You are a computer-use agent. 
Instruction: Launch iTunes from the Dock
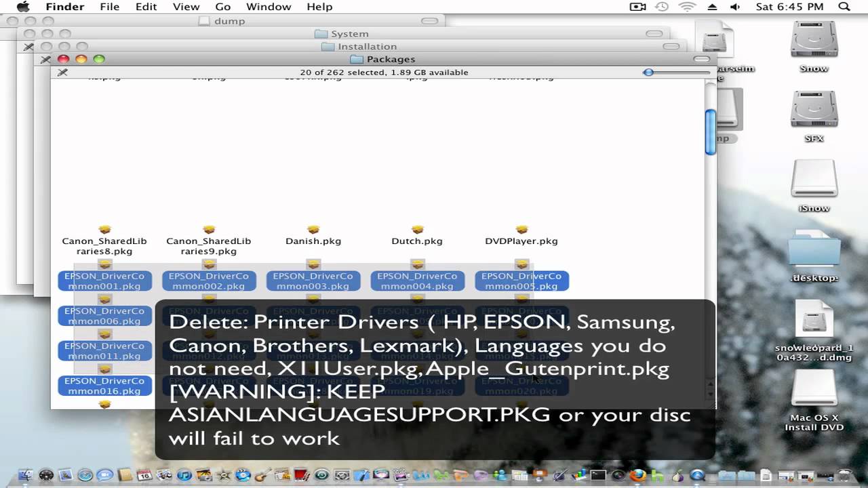tap(184, 474)
